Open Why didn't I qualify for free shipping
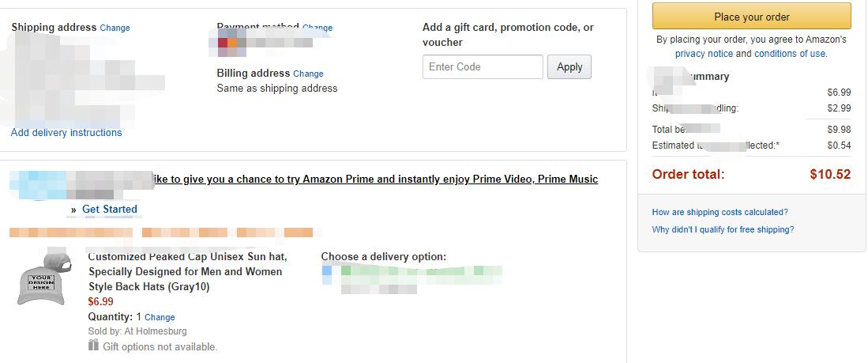The width and height of the screenshot is (868, 363). click(723, 229)
